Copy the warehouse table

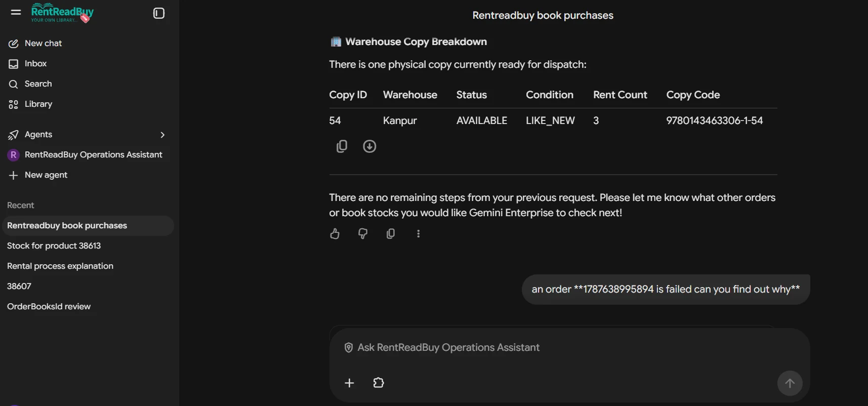pyautogui.click(x=342, y=146)
